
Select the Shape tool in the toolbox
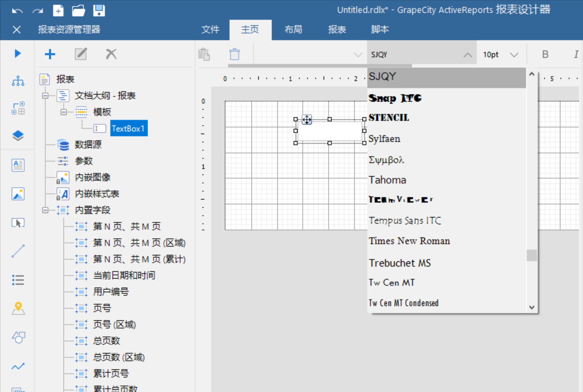[x=17, y=337]
